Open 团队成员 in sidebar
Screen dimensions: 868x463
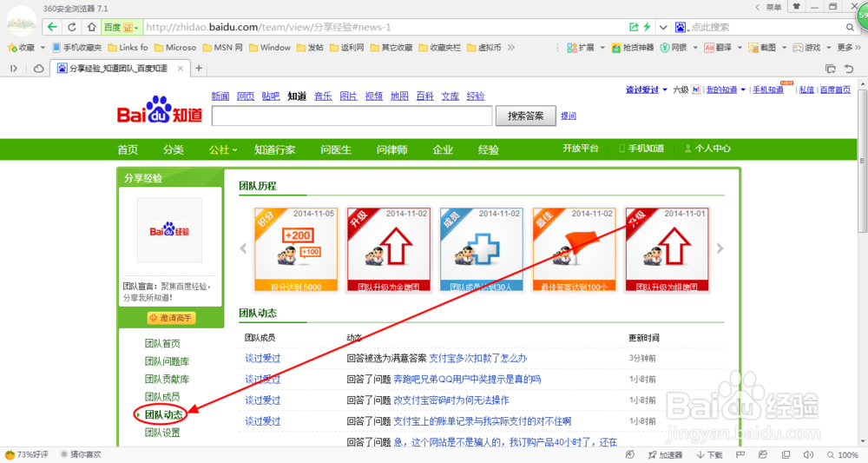(162, 396)
